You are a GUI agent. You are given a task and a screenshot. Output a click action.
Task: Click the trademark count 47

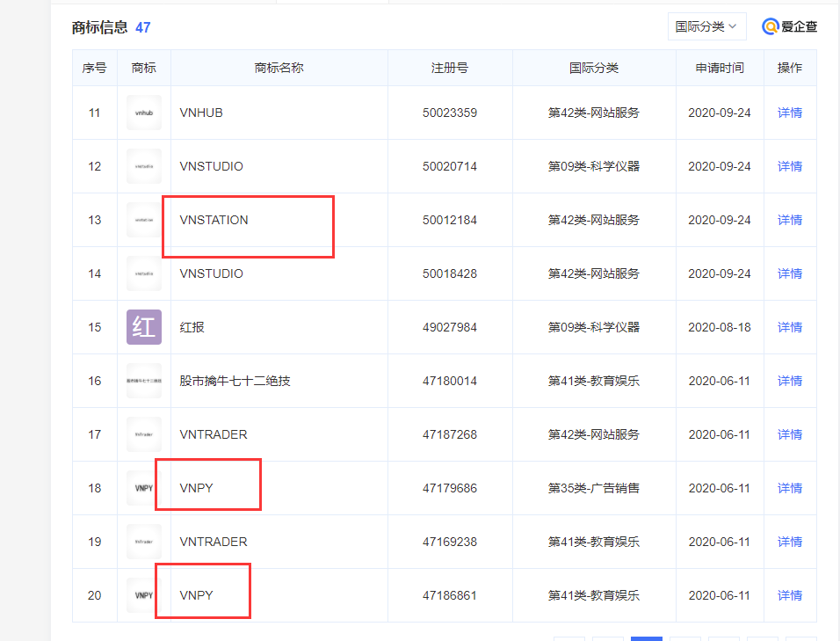(x=143, y=27)
